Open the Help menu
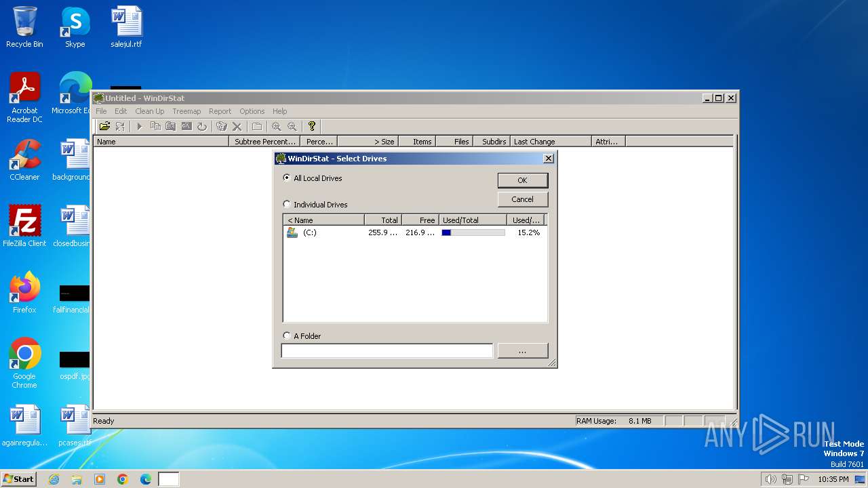Viewport: 868px width, 488px height. coord(280,111)
